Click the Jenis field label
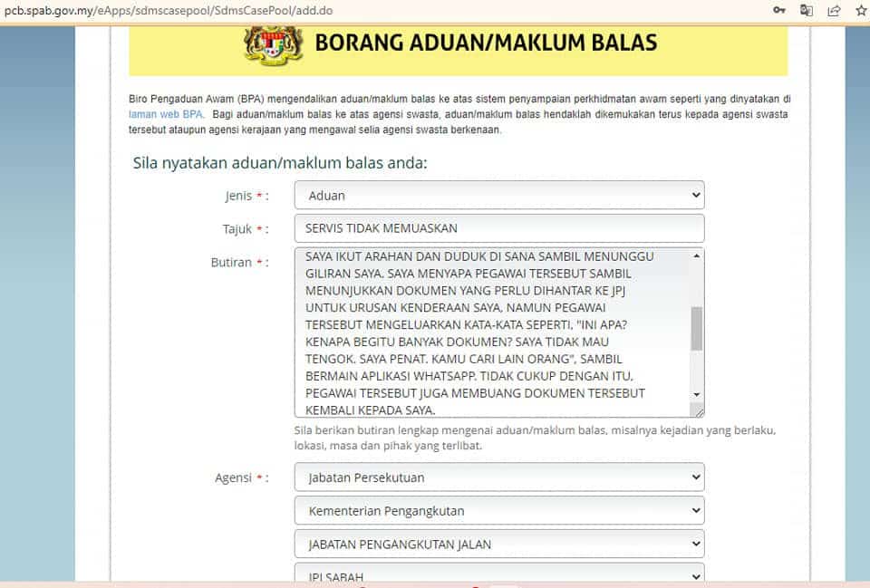The width and height of the screenshot is (870, 588). coord(246,196)
